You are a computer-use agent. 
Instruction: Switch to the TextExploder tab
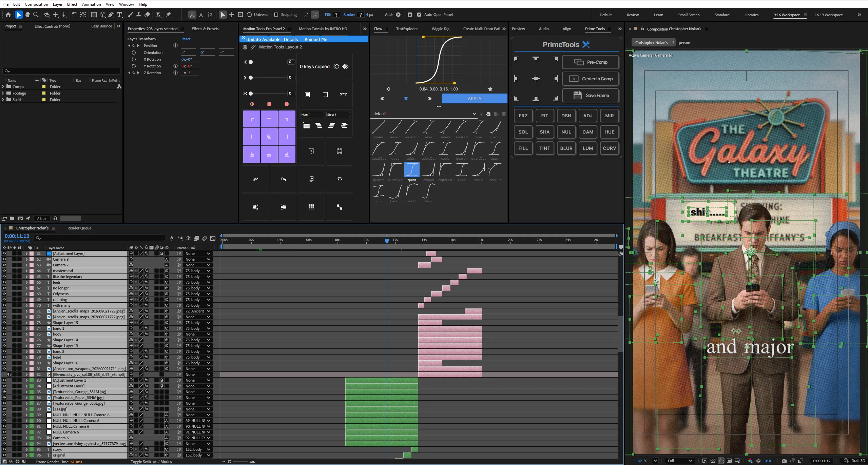click(x=407, y=29)
